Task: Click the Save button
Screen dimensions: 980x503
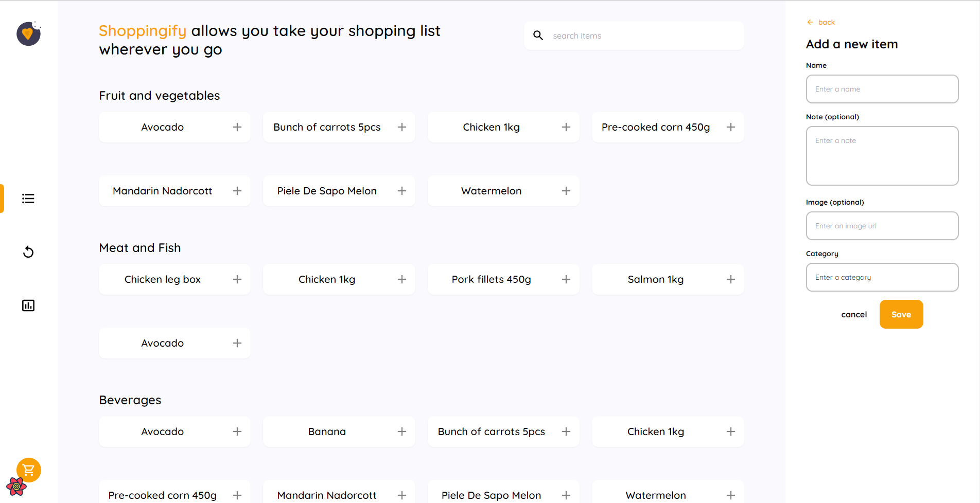Action: pyautogui.click(x=901, y=314)
